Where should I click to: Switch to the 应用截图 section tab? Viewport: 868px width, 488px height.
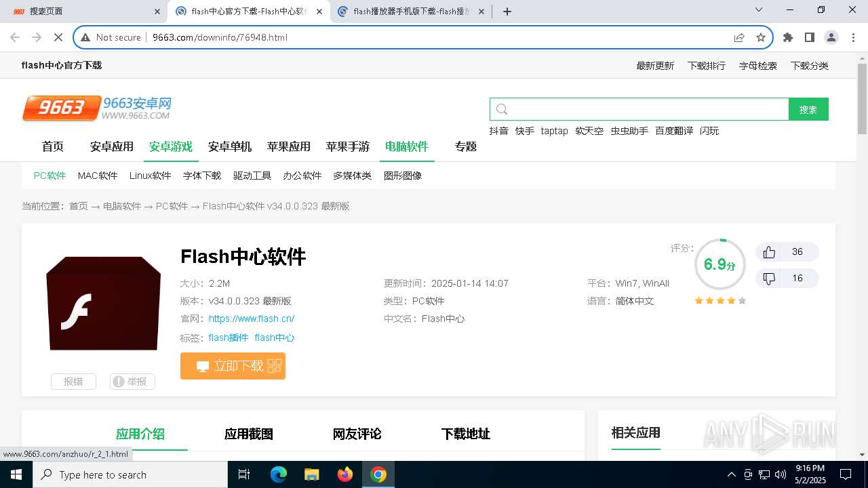[249, 434]
